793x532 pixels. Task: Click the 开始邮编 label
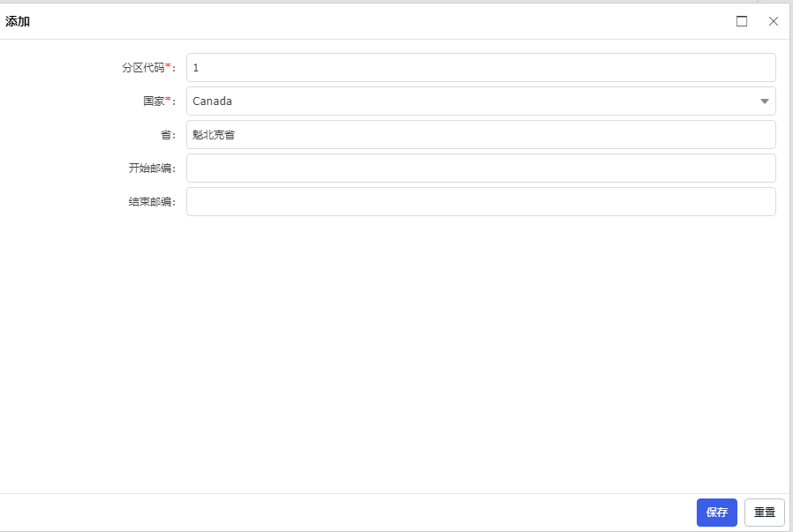click(x=152, y=169)
